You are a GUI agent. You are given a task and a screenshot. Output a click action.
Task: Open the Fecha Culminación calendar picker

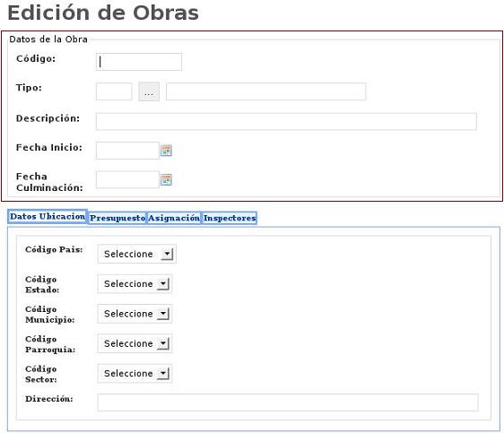[x=166, y=180]
